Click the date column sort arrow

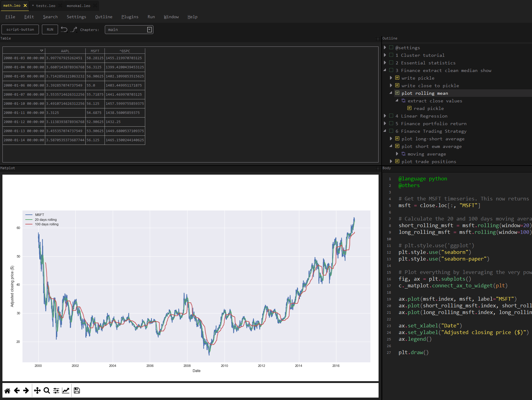[x=42, y=51]
